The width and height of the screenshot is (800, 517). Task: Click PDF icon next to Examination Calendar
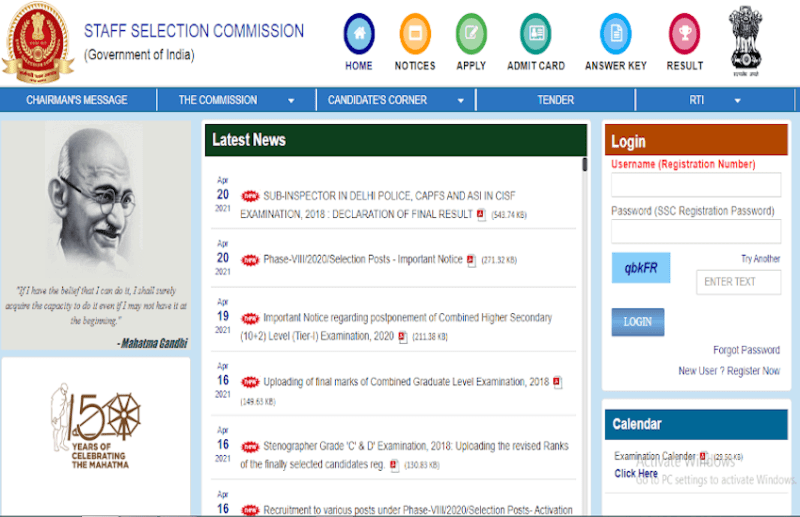[703, 456]
